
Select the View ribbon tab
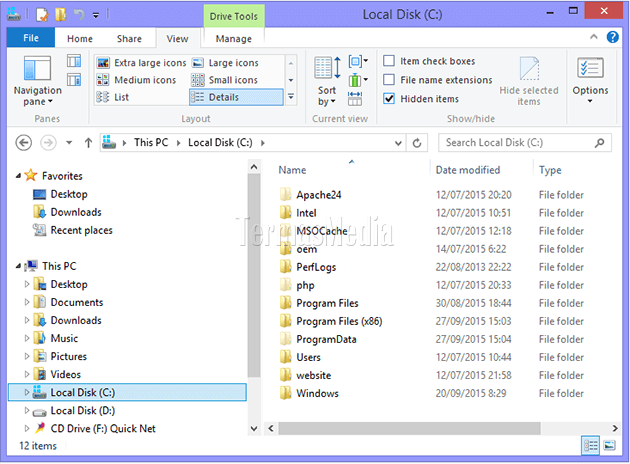177,39
